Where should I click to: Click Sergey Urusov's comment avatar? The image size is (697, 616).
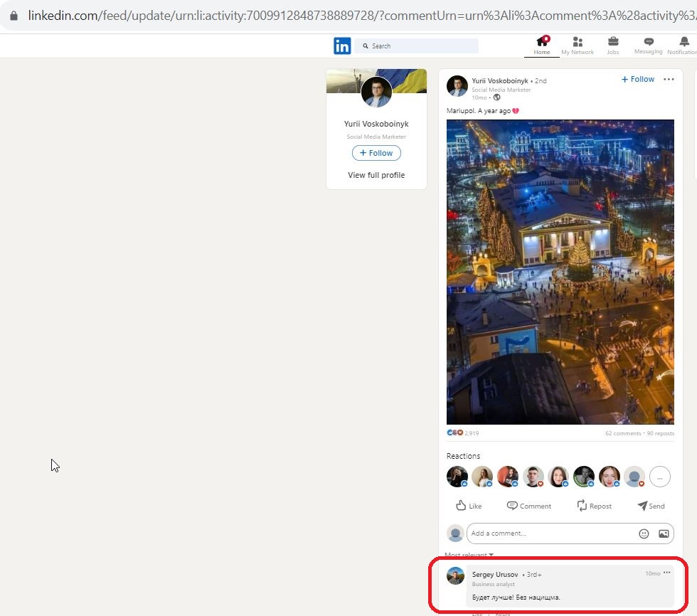455,576
